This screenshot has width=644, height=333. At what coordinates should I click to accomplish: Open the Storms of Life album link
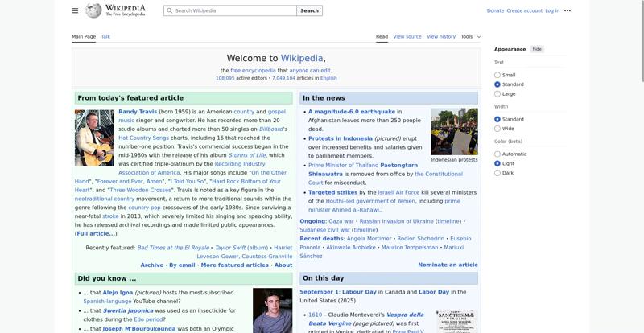coord(247,155)
